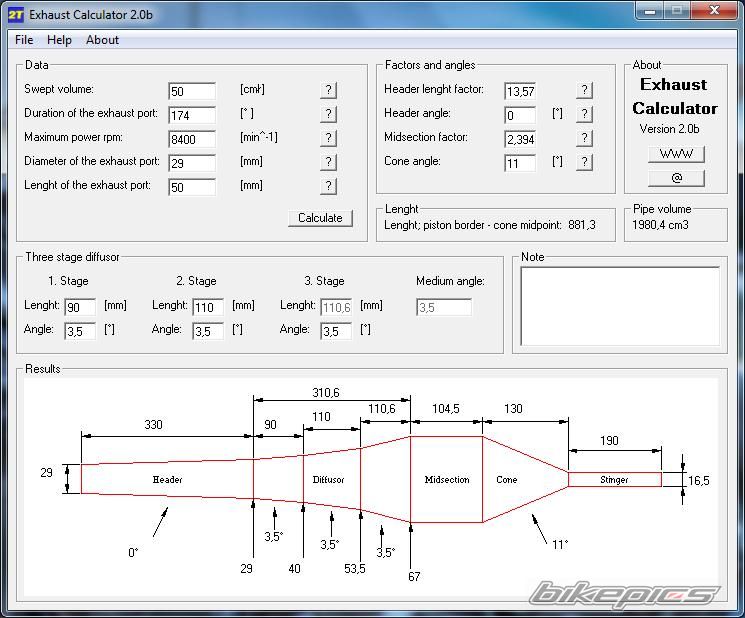This screenshot has width=745, height=618.
Task: Open the WWW website button
Action: tap(676, 154)
